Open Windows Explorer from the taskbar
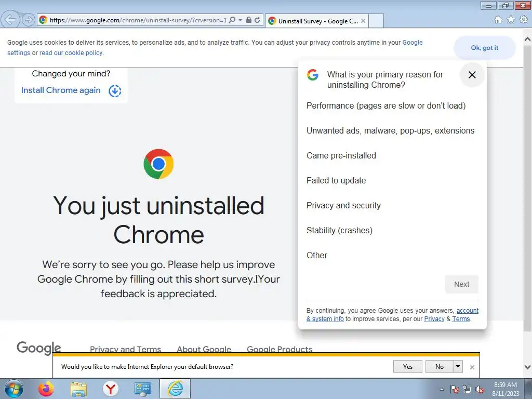 [x=78, y=389]
